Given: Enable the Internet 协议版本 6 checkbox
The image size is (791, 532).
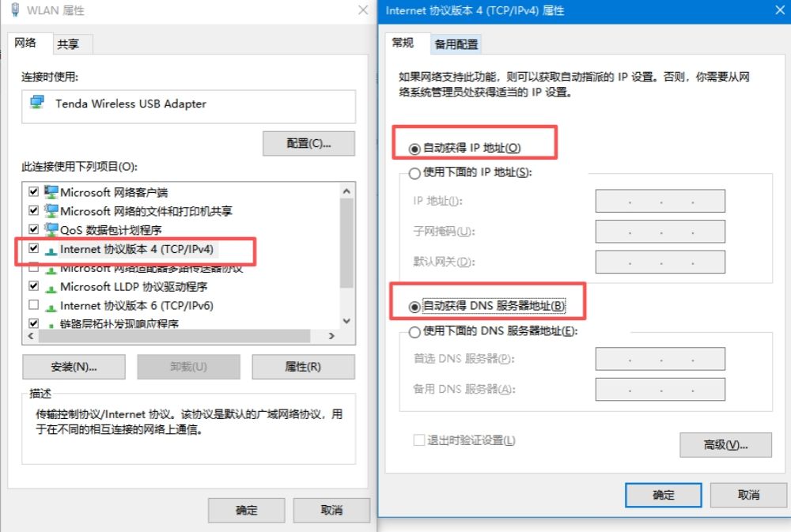Looking at the screenshot, I should 33,304.
